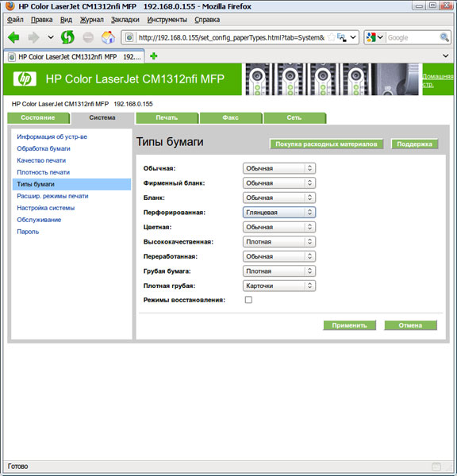Click the Отмена button
Image resolution: width=457 pixels, height=476 pixels.
coord(410,325)
